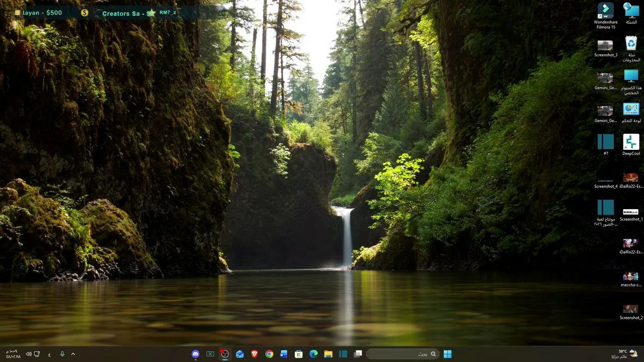Open هذا الكمبيوتر الشخصي This PC icon
Viewport: 644px width, 362px height.
click(x=631, y=82)
